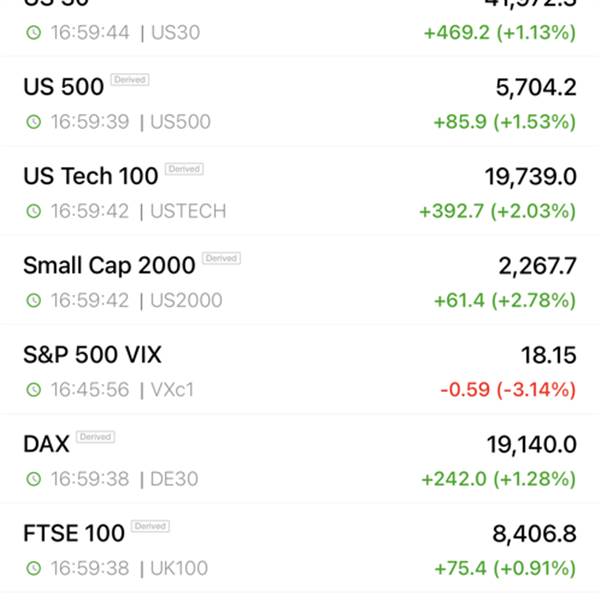The image size is (600, 600).
Task: Open the S&P 500 VIX entry
Action: (x=300, y=370)
